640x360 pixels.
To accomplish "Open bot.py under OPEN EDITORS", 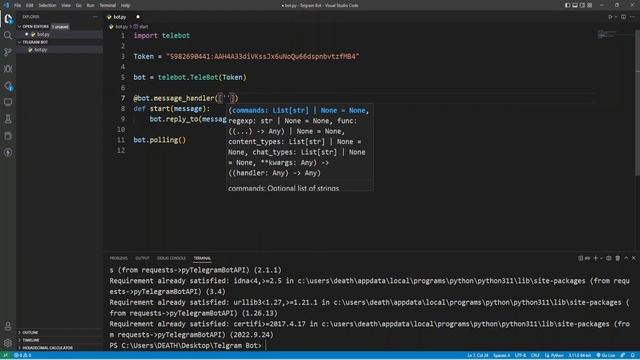I will [59, 34].
